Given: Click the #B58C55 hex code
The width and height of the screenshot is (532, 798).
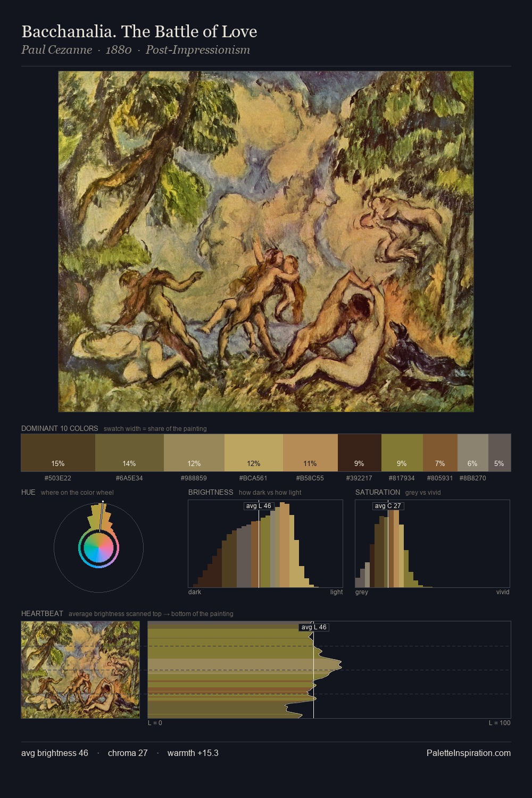Looking at the screenshot, I should [x=310, y=478].
